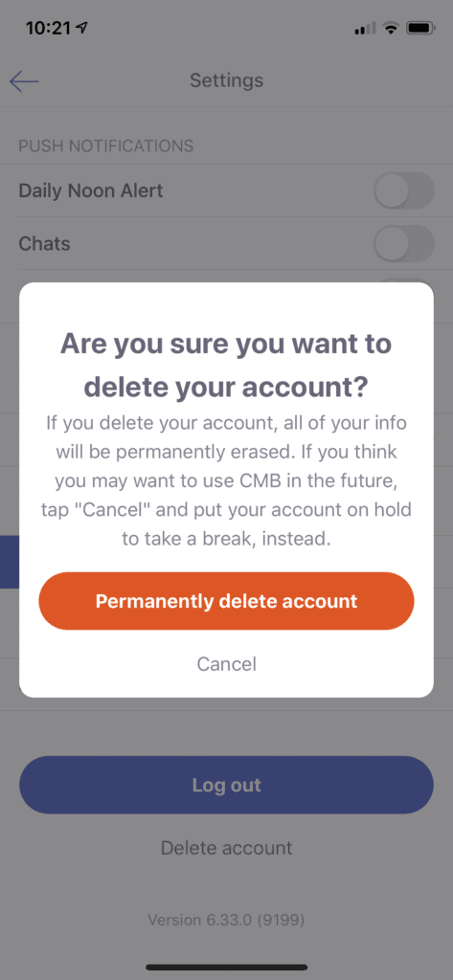Tap the battery icon in status bar
Screen dimensions: 453x980
[x=420, y=28]
